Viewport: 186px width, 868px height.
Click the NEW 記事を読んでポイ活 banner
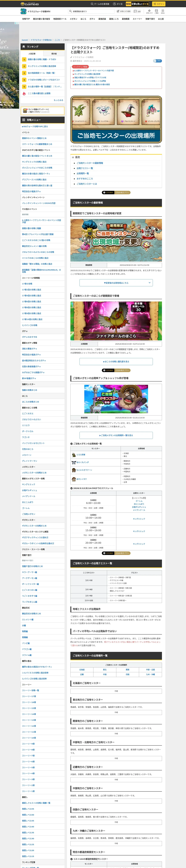tap(137, 4)
